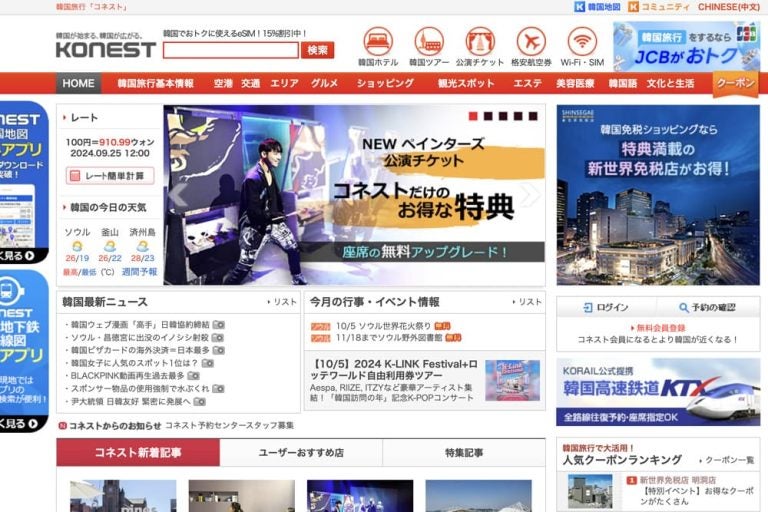The height and width of the screenshot is (512, 768).
Task: Click into the site search field
Action: (x=231, y=50)
